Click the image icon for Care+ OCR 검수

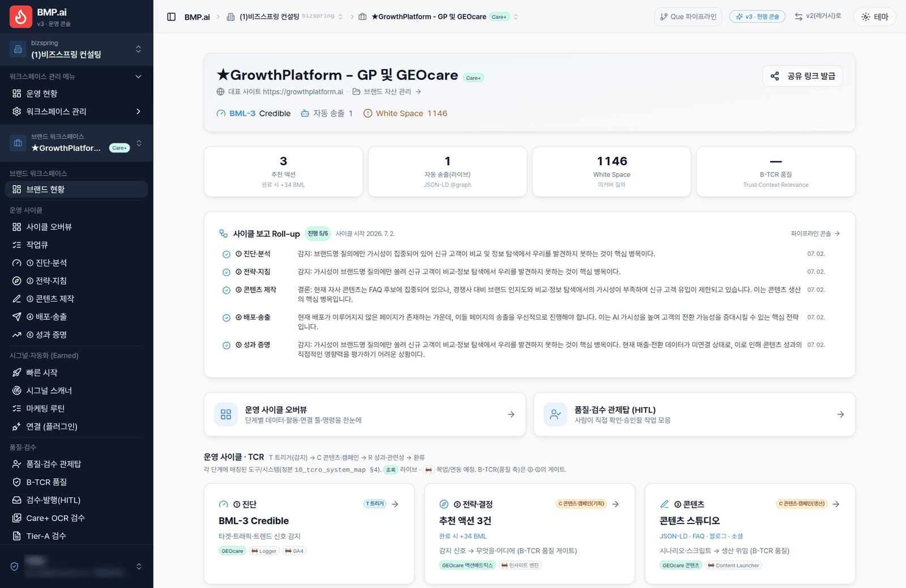point(17,518)
